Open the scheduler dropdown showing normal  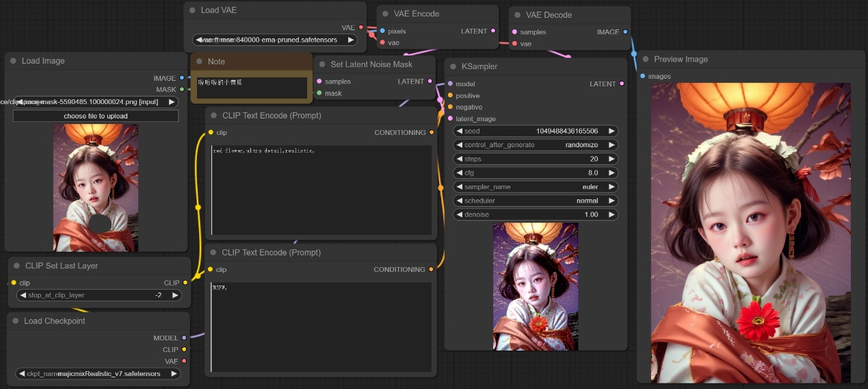pos(536,201)
